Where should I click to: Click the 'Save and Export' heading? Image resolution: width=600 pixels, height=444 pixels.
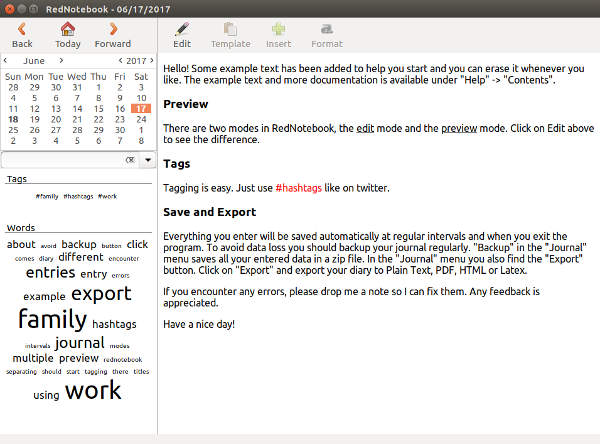[209, 212]
